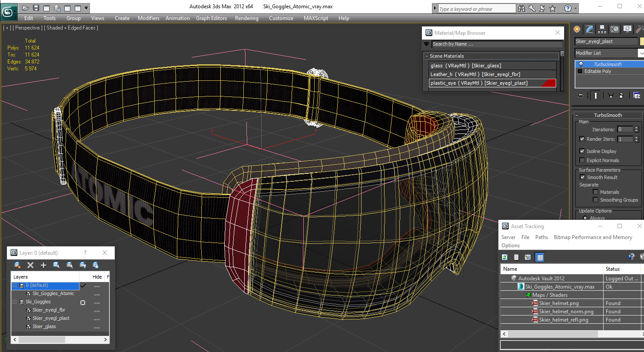Viewport: 644px width, 352px height.
Task: Open the Modifiers menu
Action: click(149, 18)
